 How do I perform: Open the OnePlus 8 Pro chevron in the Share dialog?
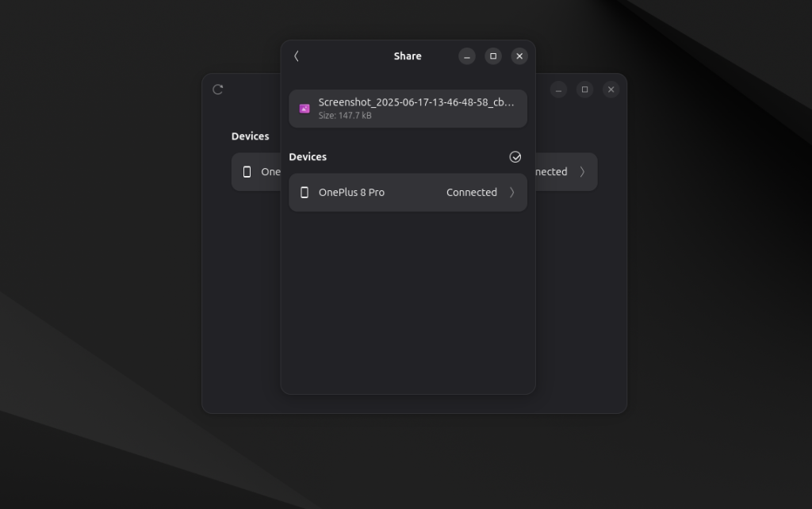(512, 192)
